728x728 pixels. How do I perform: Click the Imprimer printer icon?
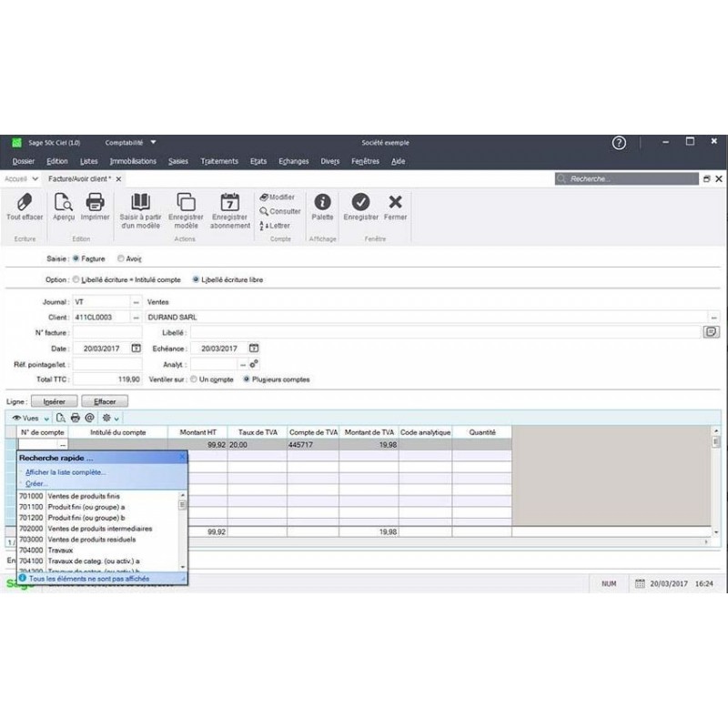coord(93,204)
